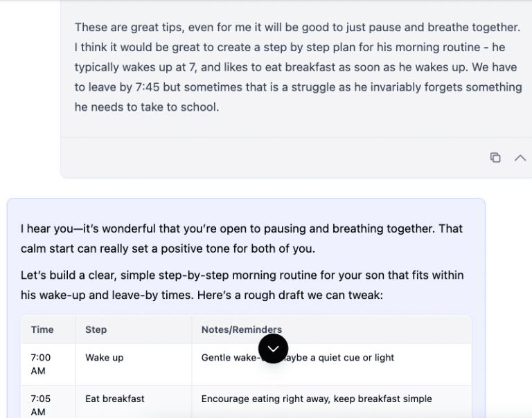Select the 7:00 AM time cell

(x=41, y=364)
